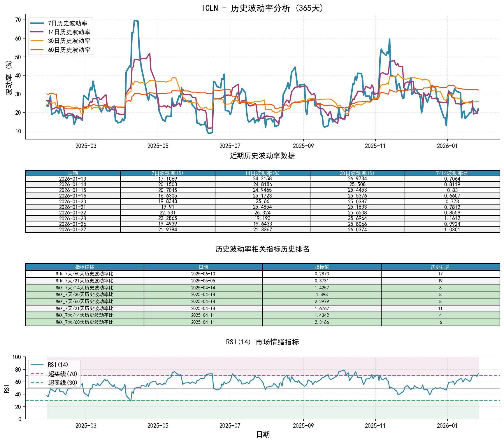
Task: Select the MIN_7天/60天历史波动率比 row label
Action: click(85, 274)
